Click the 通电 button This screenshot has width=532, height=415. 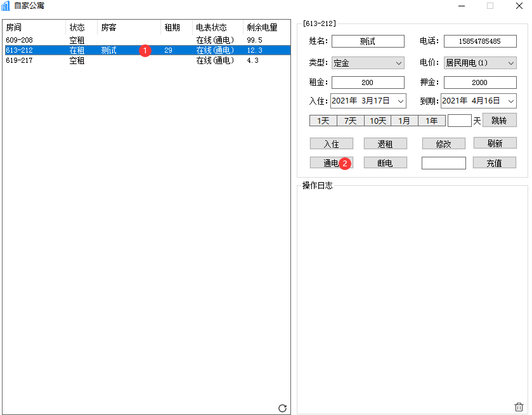click(x=332, y=162)
